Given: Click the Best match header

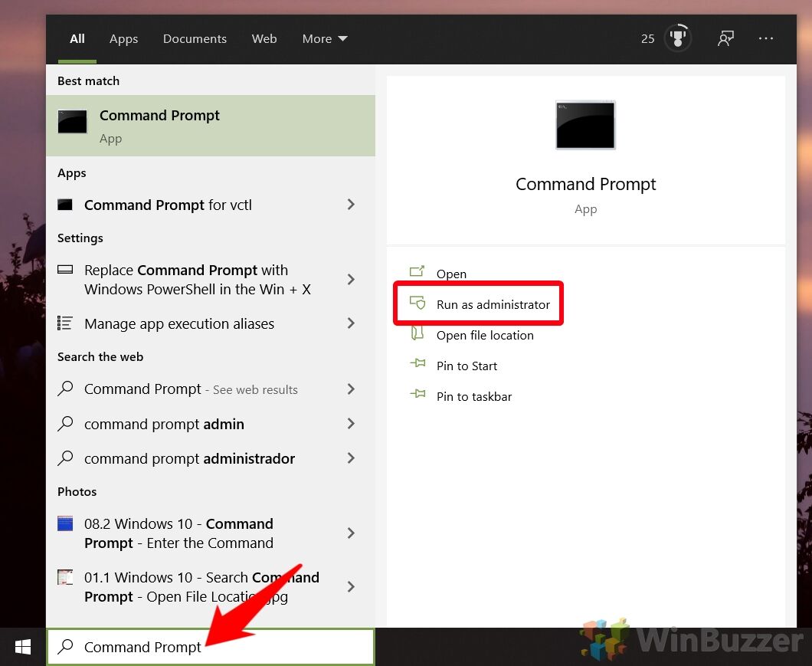Looking at the screenshot, I should (x=89, y=80).
